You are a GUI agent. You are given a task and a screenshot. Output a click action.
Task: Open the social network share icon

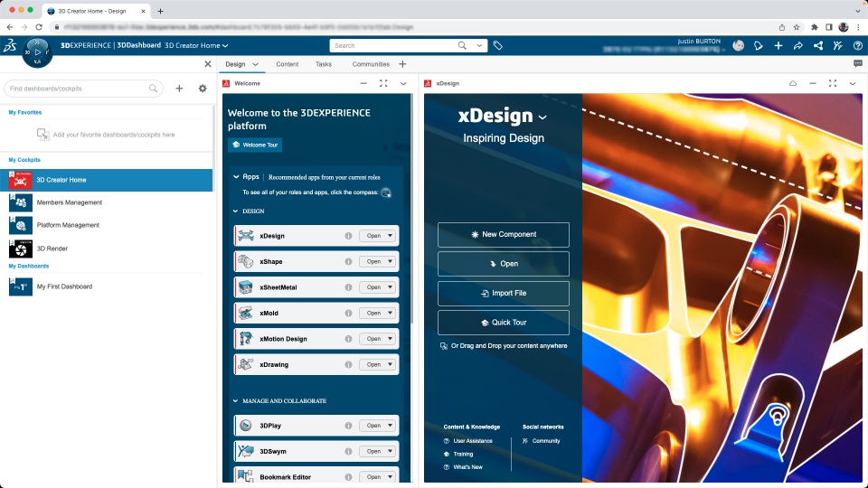point(818,45)
